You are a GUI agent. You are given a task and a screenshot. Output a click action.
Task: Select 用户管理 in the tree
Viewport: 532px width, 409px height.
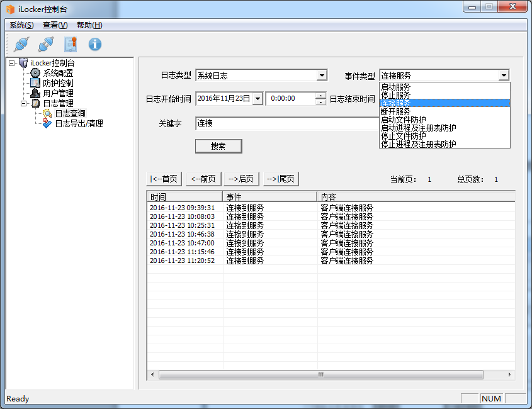tap(58, 93)
